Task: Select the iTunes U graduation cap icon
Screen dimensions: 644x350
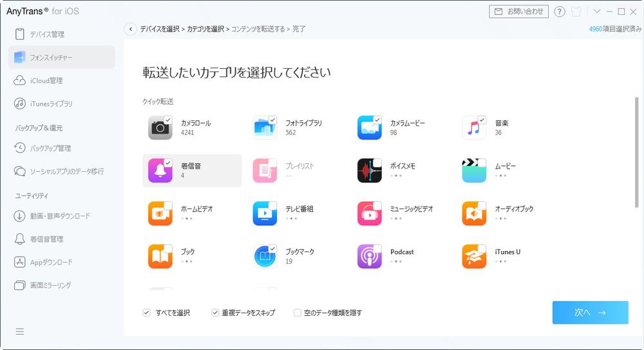Action: (474, 256)
